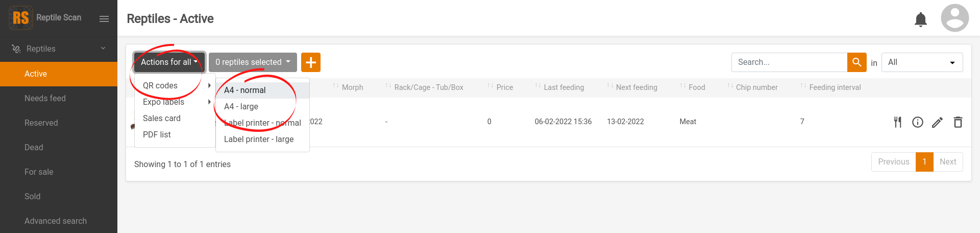Click the PDF list menu item

(157, 135)
